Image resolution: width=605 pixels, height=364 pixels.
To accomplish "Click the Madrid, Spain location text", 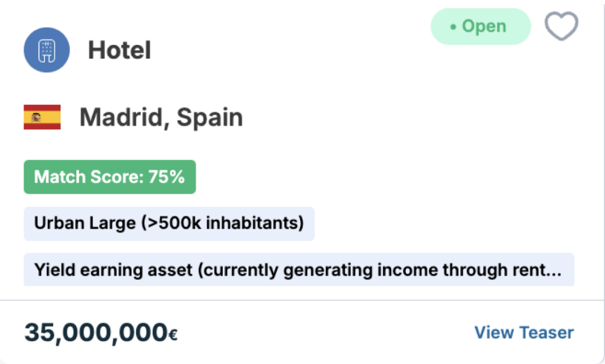I will point(161,117).
